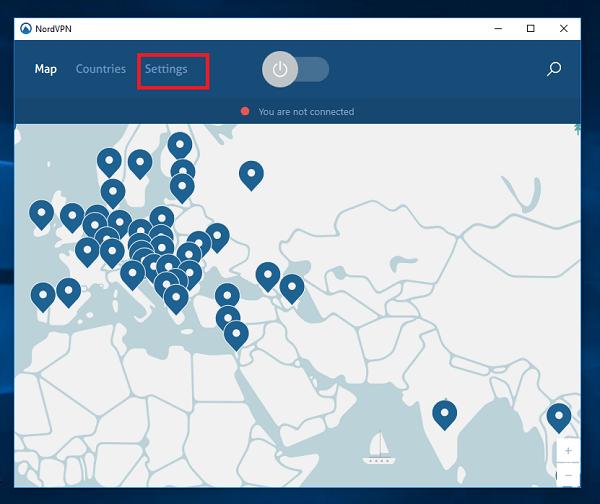Switch to the Map tab

(x=46, y=69)
